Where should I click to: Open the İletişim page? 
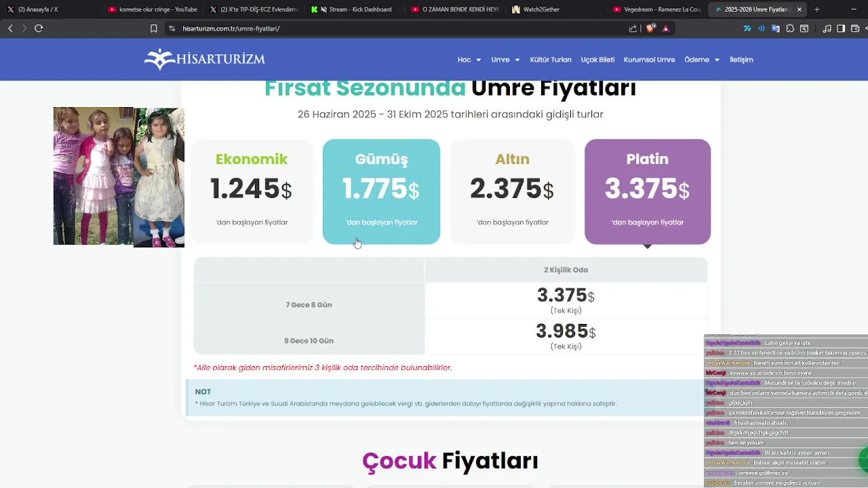tap(741, 60)
